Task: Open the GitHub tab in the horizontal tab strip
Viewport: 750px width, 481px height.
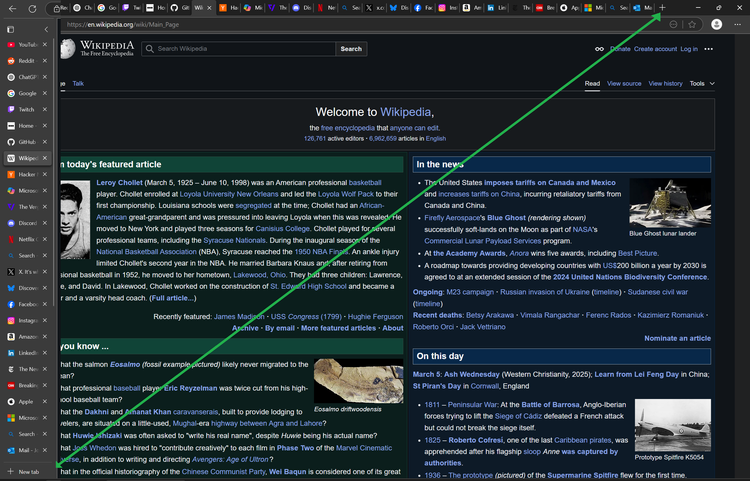Action: (180, 8)
